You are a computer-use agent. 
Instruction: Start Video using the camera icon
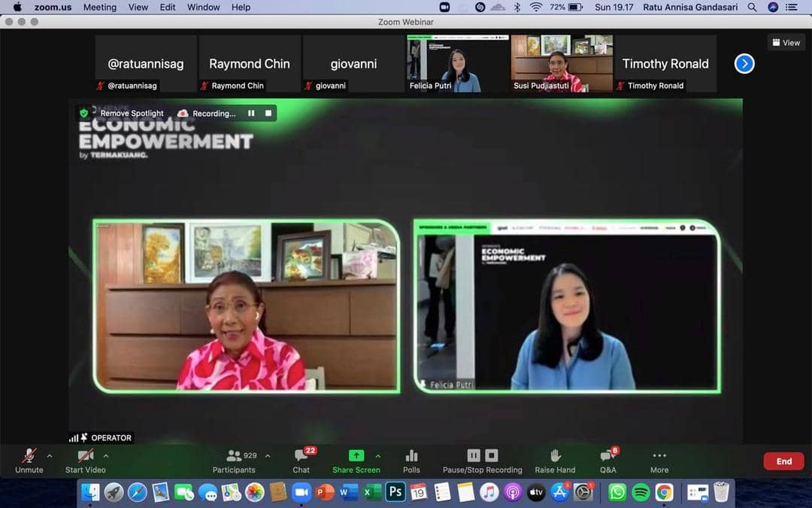click(x=85, y=456)
